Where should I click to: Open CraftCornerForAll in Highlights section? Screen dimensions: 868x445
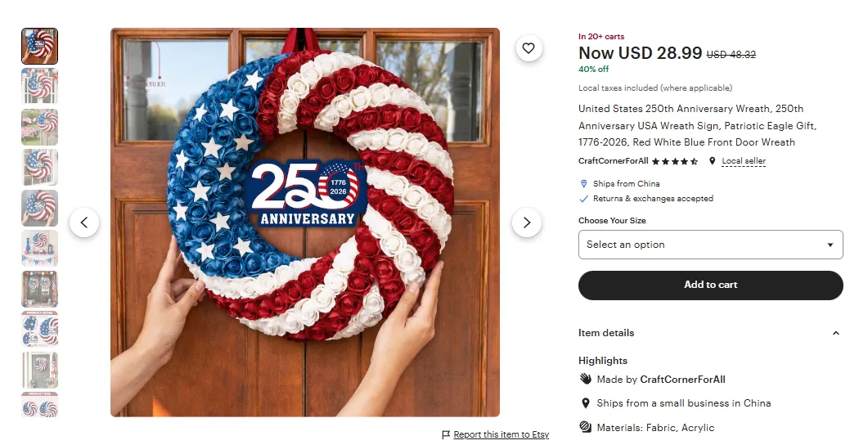tap(682, 379)
